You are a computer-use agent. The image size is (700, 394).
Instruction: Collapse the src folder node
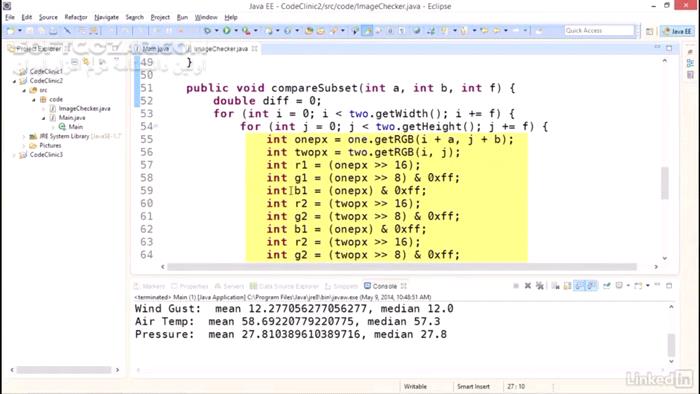click(24, 90)
